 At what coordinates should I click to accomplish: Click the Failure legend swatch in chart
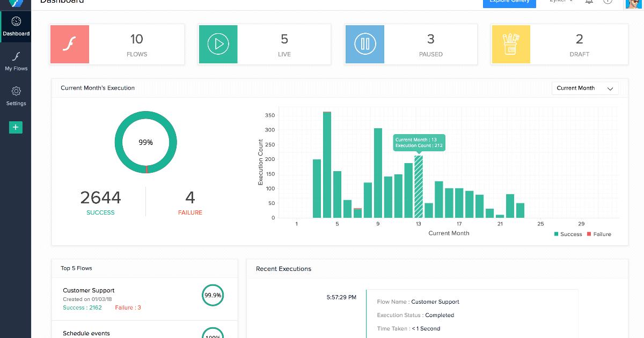tap(589, 234)
